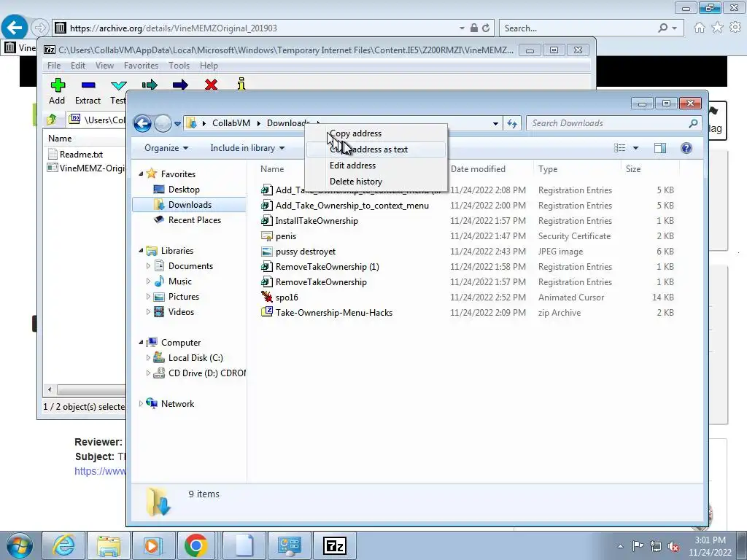Select the spo16 animated cursor file

pos(287,297)
